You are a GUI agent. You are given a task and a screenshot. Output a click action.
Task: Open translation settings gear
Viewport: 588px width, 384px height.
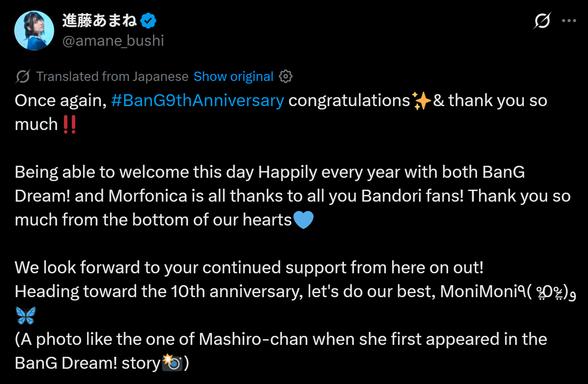(286, 77)
